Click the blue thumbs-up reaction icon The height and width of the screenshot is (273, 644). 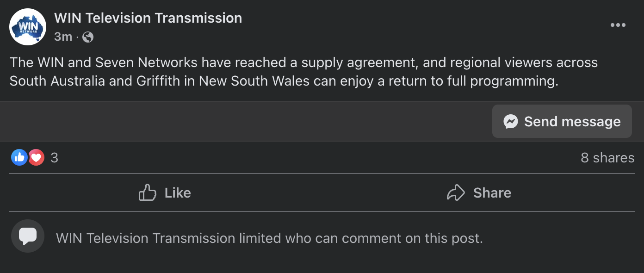(19, 158)
